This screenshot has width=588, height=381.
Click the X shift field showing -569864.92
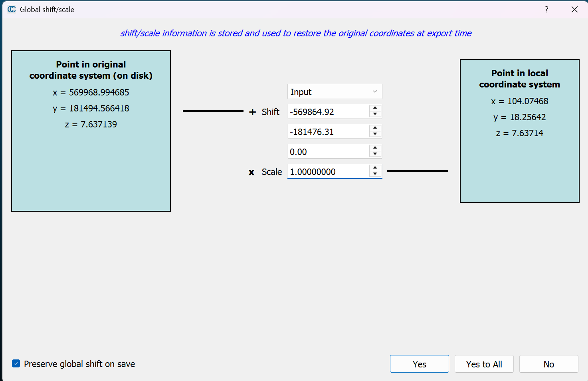click(x=327, y=112)
